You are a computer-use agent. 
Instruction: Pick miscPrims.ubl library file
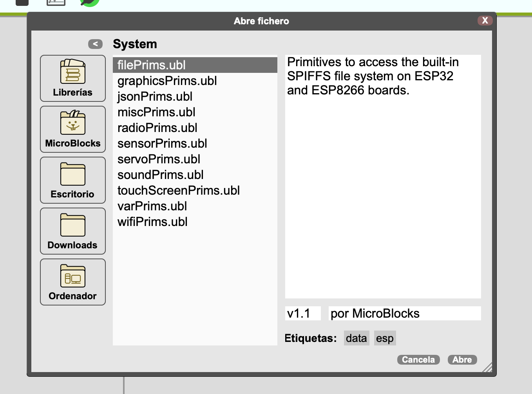[156, 112]
